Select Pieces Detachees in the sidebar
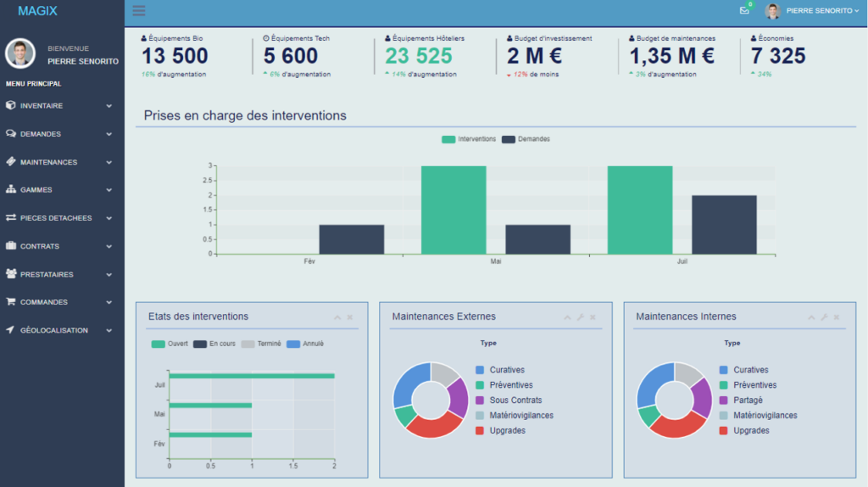Viewport: 868px width, 487px height. tap(56, 218)
